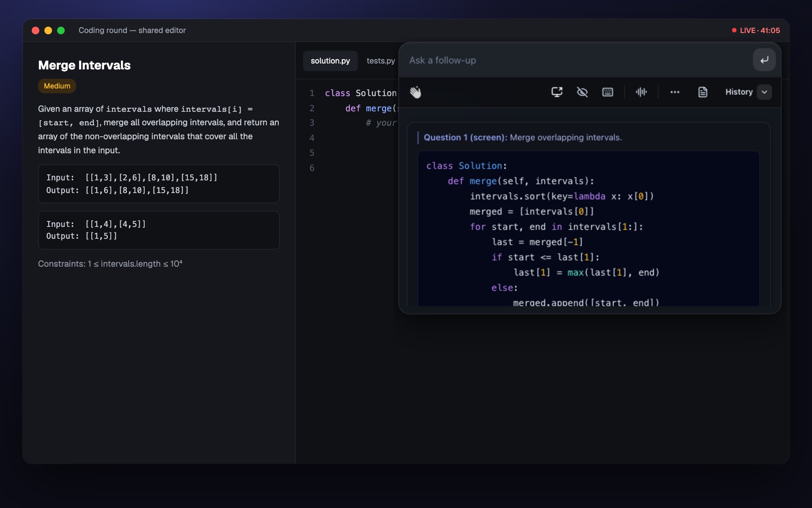Click the keyboard icon in overlay toolbar
This screenshot has height=508, width=812.
pos(608,92)
